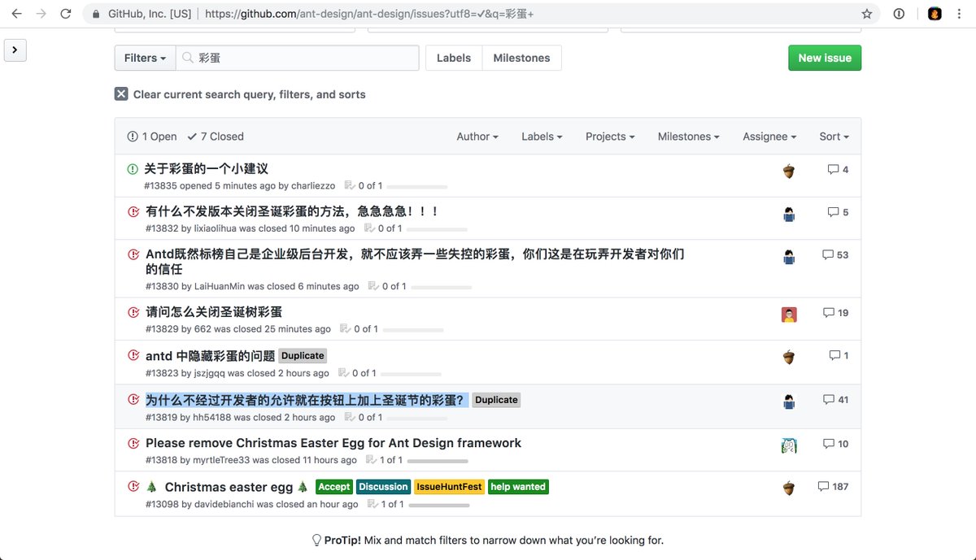Click the circular info extension icon

tap(899, 14)
